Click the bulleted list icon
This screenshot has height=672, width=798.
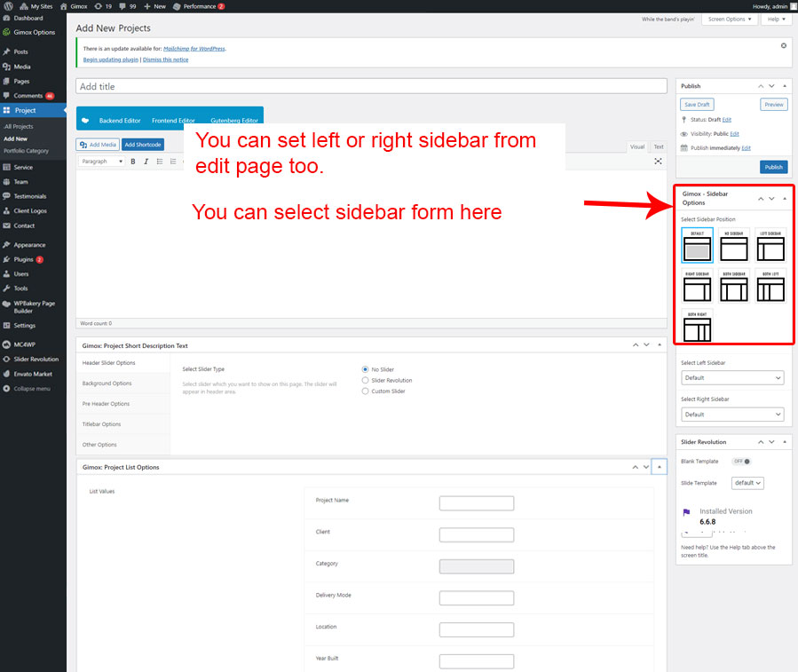tap(159, 162)
